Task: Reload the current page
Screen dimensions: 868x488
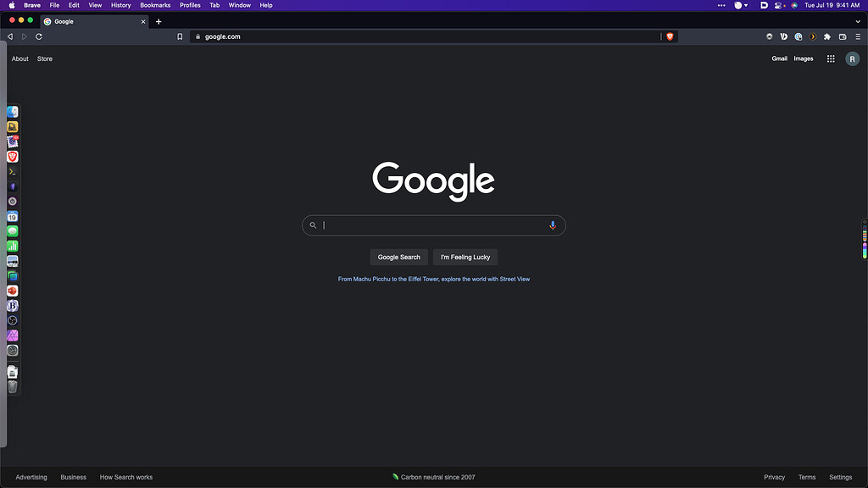Action: [x=38, y=36]
